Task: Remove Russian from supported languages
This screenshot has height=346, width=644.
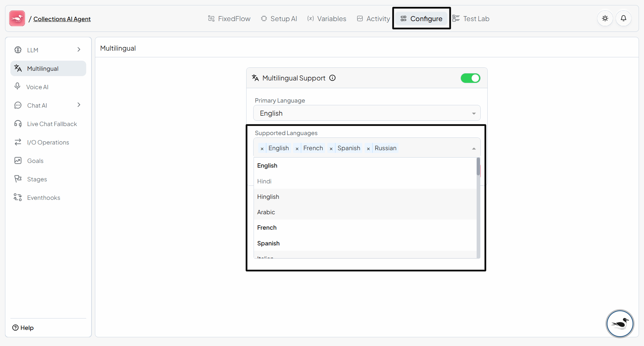Action: click(368, 149)
